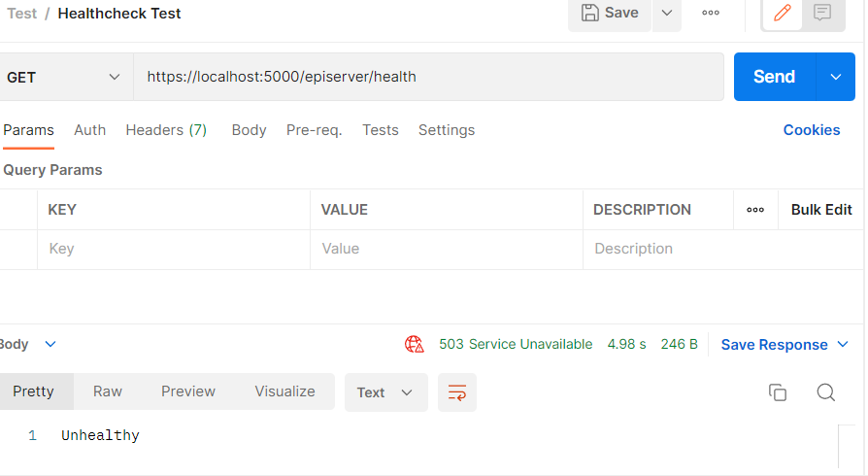Expand the Send button arrow
The width and height of the screenshot is (868, 476).
(836, 77)
